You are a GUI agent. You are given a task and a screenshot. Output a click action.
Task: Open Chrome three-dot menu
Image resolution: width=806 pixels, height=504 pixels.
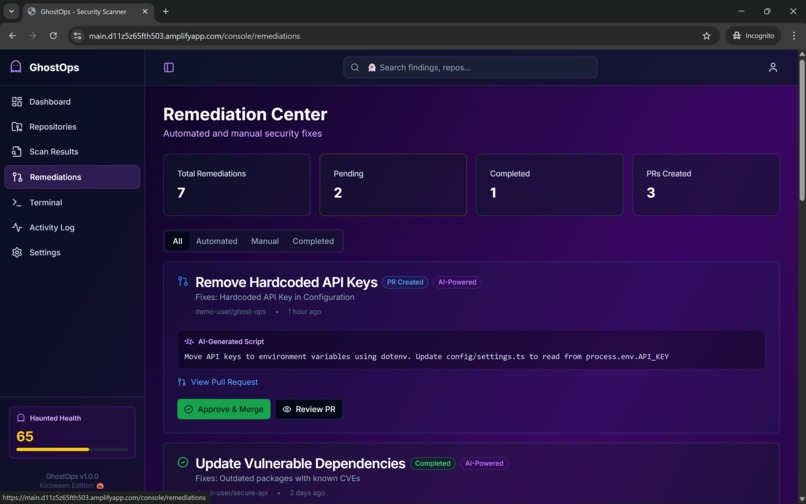[x=794, y=36]
